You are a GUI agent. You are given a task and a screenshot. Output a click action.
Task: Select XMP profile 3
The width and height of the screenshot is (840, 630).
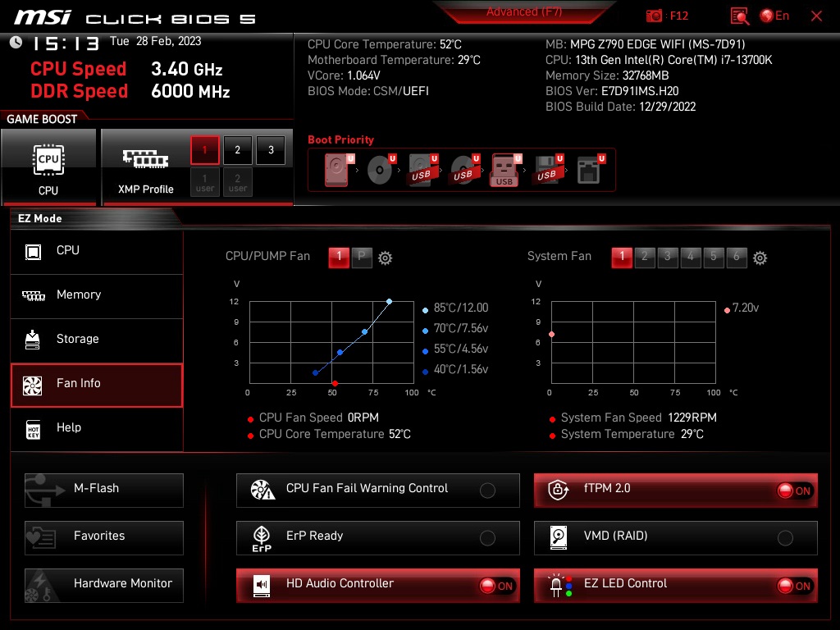(x=271, y=150)
